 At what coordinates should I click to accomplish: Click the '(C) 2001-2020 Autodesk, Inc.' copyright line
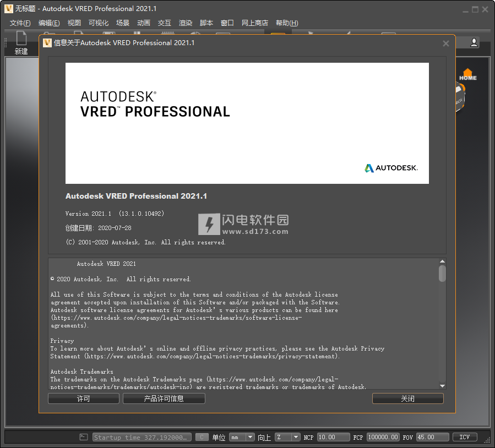145,242
